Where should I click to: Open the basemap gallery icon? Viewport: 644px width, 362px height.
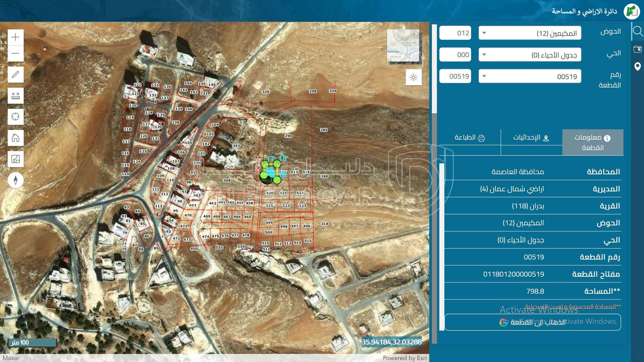[x=15, y=159]
